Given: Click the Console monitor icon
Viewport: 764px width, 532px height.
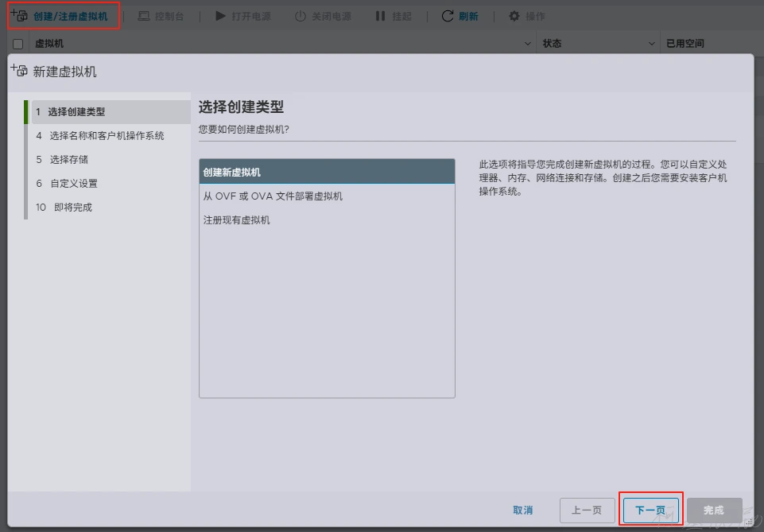Looking at the screenshot, I should tap(144, 16).
